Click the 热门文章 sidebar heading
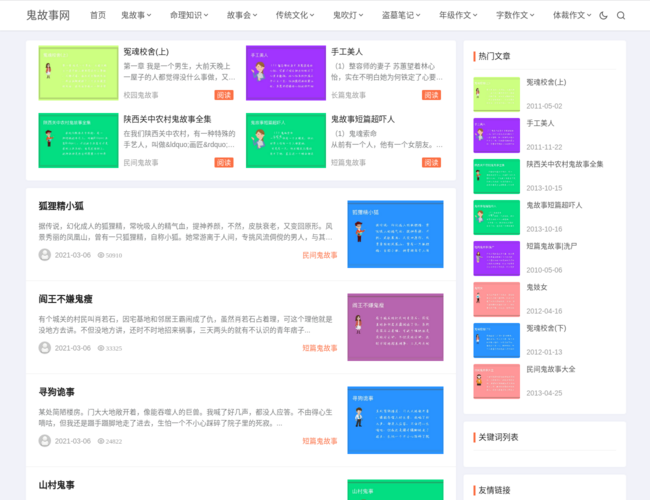This screenshot has height=500, width=650. pyautogui.click(x=494, y=56)
